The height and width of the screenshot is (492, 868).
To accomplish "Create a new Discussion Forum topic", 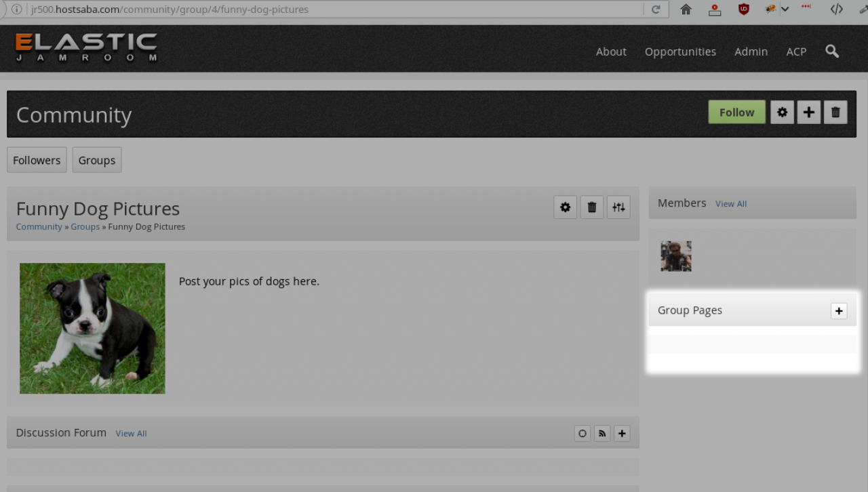I will [x=622, y=433].
